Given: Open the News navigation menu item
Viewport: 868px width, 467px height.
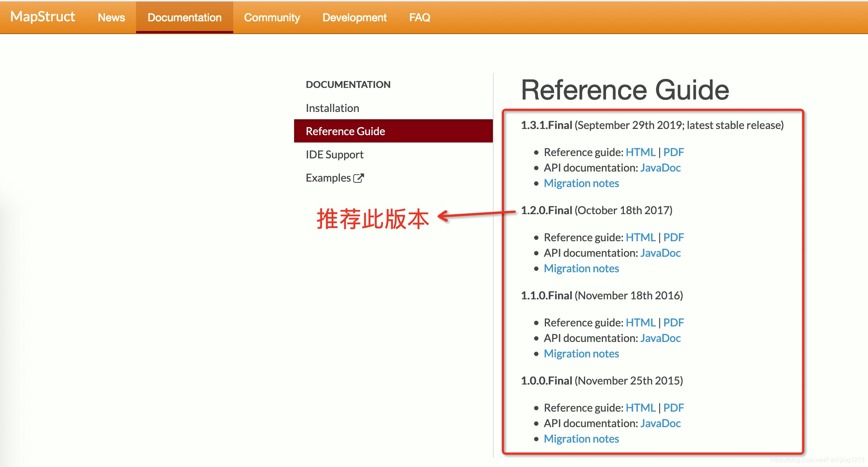Looking at the screenshot, I should click(110, 17).
